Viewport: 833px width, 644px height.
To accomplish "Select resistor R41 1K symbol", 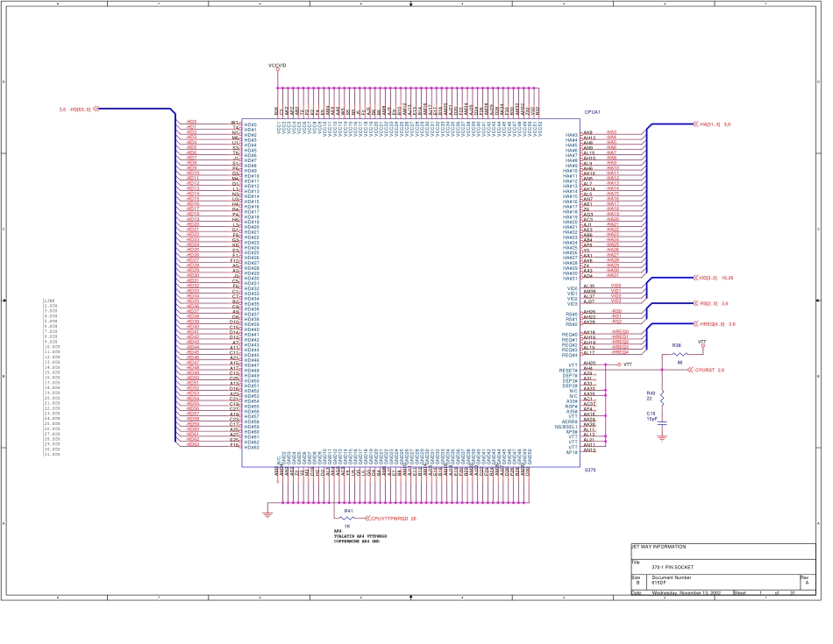I will (348, 518).
